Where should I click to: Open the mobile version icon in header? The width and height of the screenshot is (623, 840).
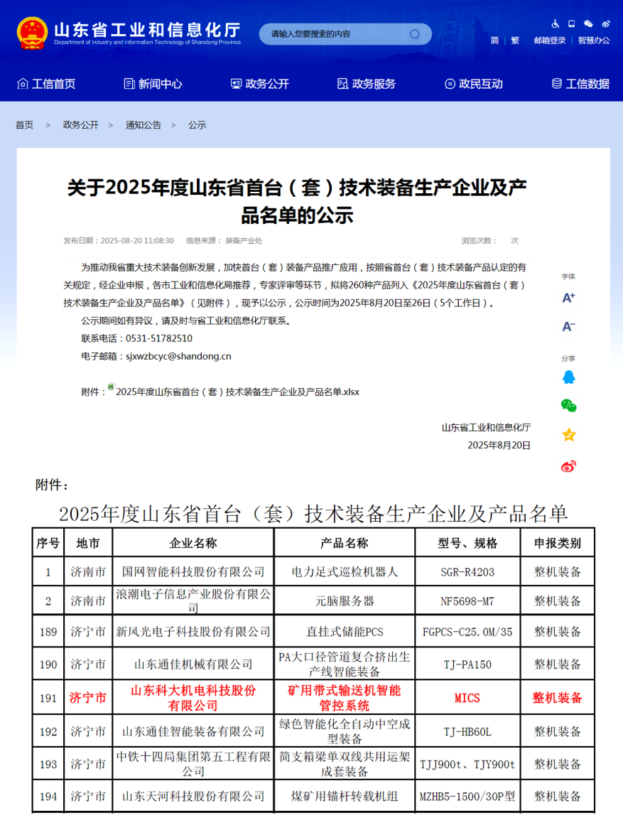[x=571, y=23]
